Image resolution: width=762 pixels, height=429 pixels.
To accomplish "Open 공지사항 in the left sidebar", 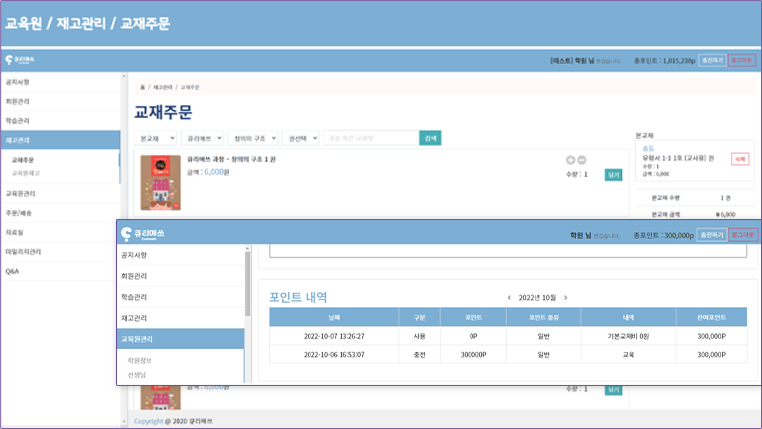I will click(18, 81).
